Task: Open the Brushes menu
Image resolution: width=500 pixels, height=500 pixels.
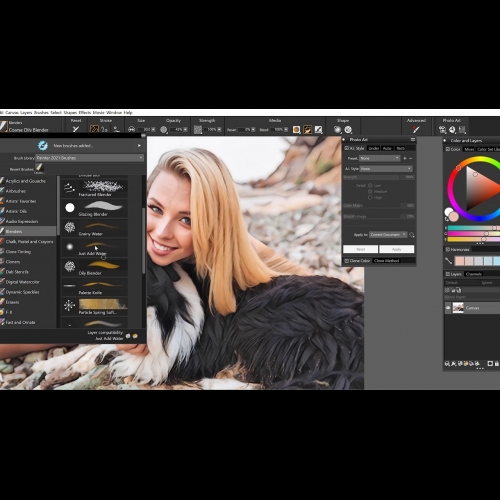Action: [41, 113]
